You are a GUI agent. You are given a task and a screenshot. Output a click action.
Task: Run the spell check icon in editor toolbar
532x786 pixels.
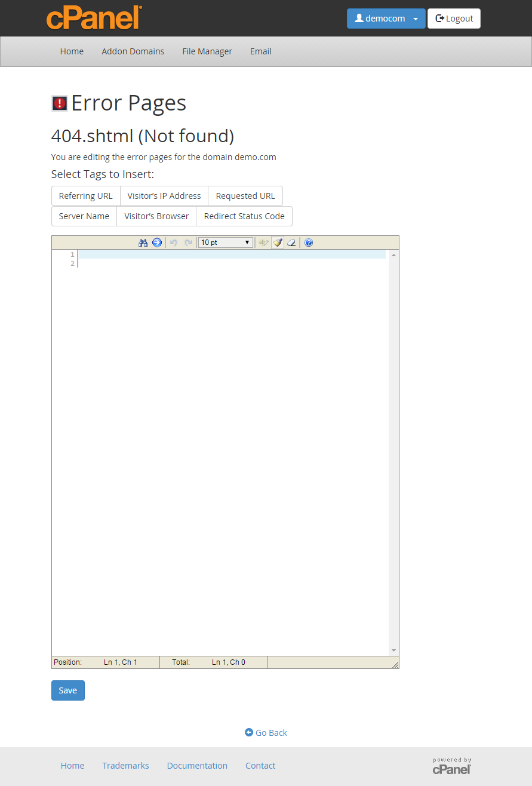[x=263, y=242]
